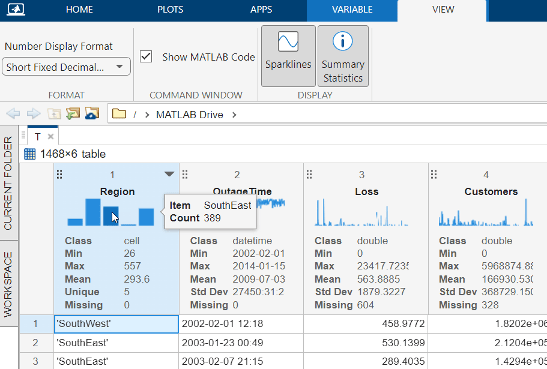Image resolution: width=547 pixels, height=369 pixels.
Task: Select row 2 header
Action: 36,342
